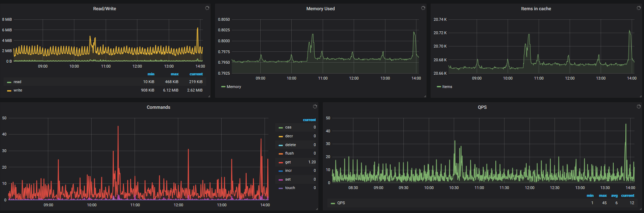The width and height of the screenshot is (644, 213).
Task: Sort Read/Write legend by max column
Action: click(174, 74)
